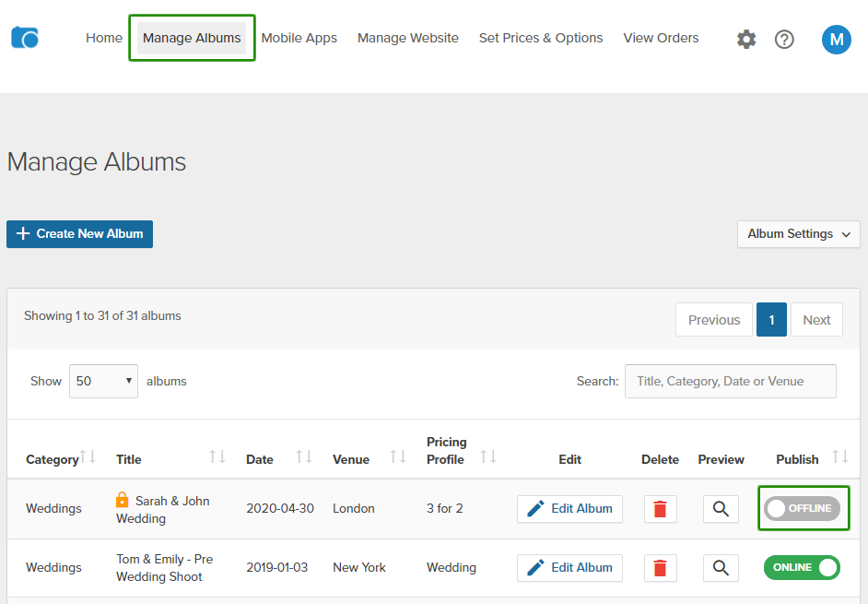
Task: Sort albums by Publish column
Action: [x=840, y=457]
